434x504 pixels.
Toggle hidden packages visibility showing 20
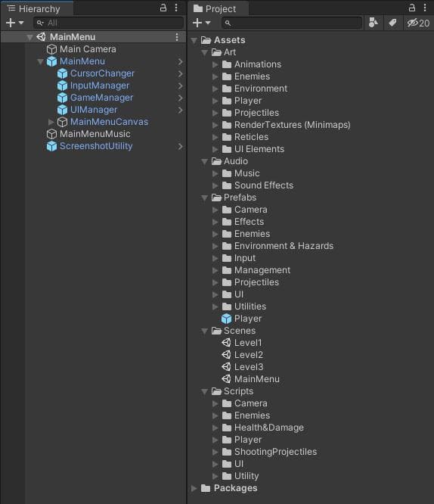coord(418,23)
